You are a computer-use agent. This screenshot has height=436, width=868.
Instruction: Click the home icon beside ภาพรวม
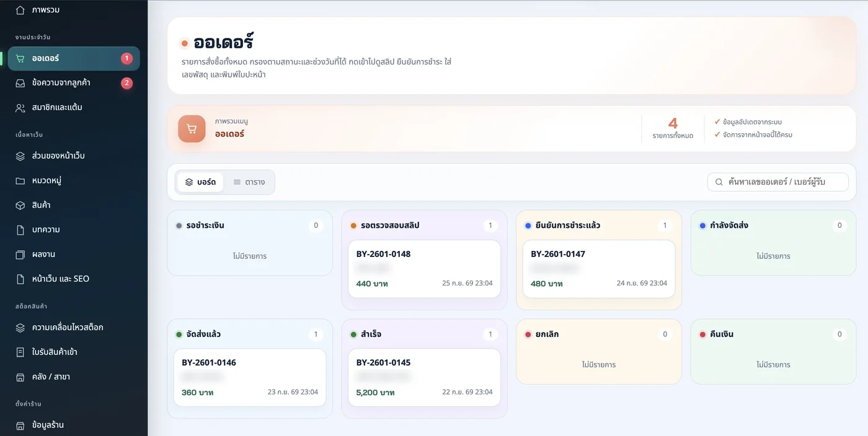click(x=20, y=10)
